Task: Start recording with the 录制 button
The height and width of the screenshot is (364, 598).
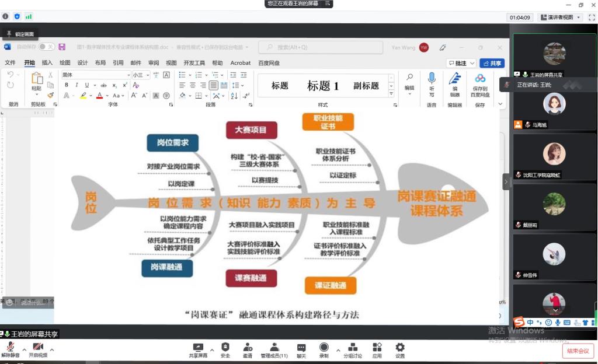Action: coord(324,351)
